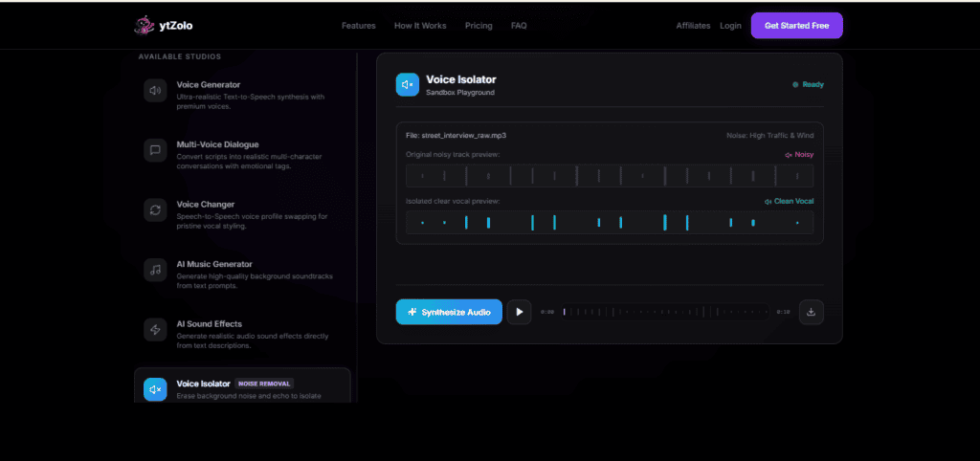This screenshot has height=461, width=980.
Task: Click the original noisy track waveform
Action: click(x=610, y=176)
